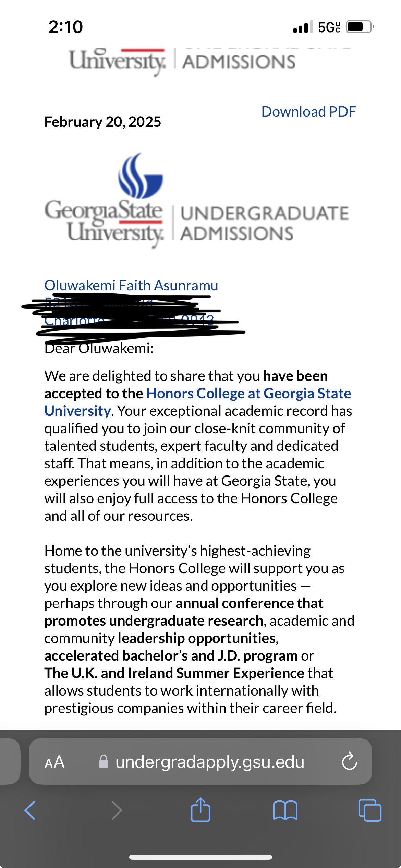
Task: Tap the 2:10 clock in status bar
Action: click(66, 27)
